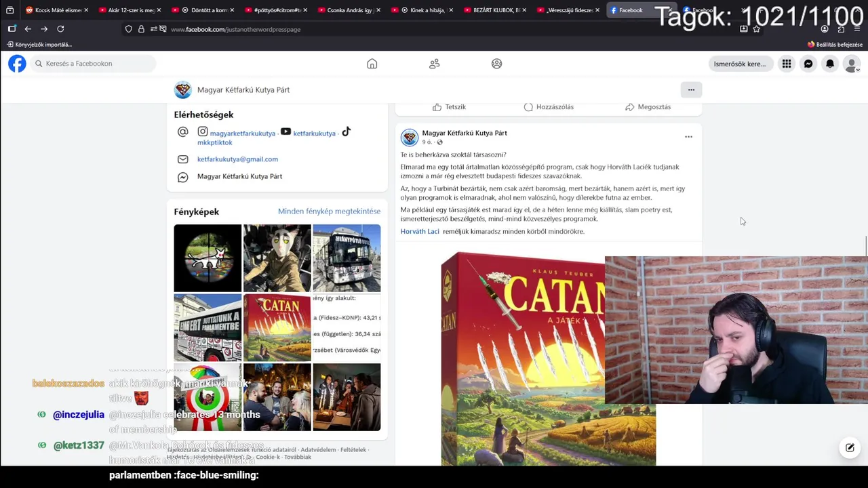Click the post author's profile picture
The image size is (868, 488).
(x=410, y=138)
